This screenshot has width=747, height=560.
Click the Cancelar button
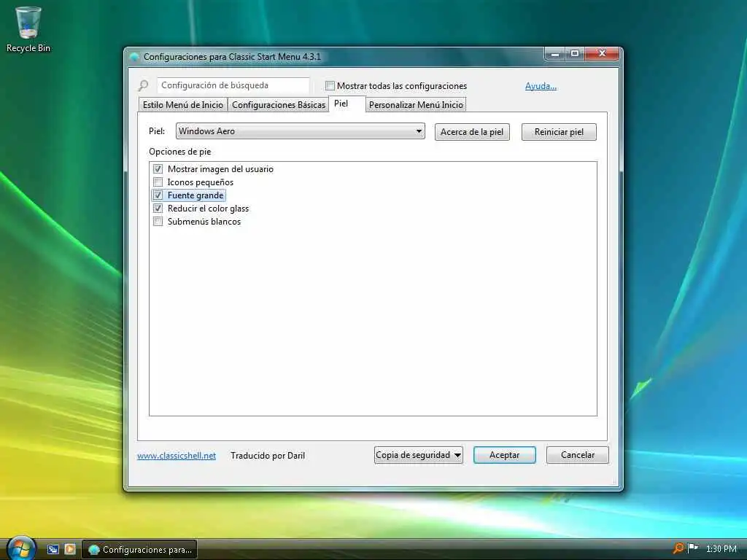point(578,455)
